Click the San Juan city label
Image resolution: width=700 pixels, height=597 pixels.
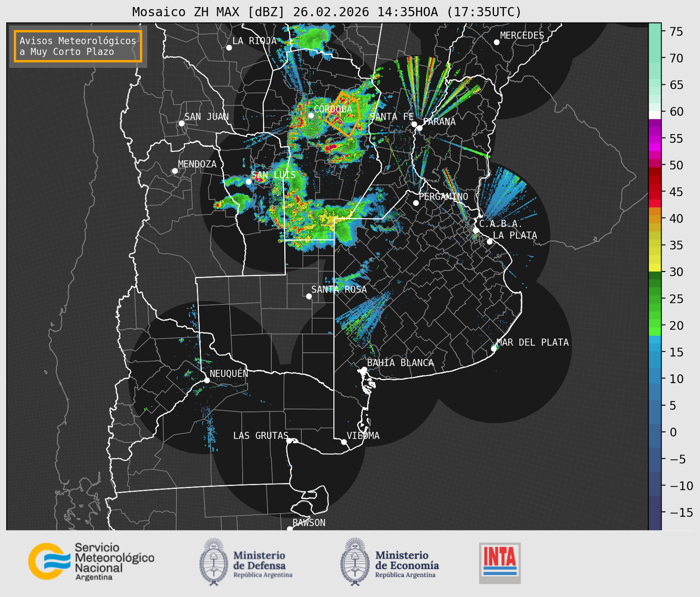206,117
